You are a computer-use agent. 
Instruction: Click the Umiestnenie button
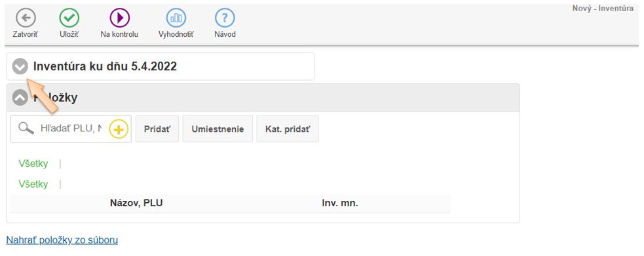tap(218, 129)
